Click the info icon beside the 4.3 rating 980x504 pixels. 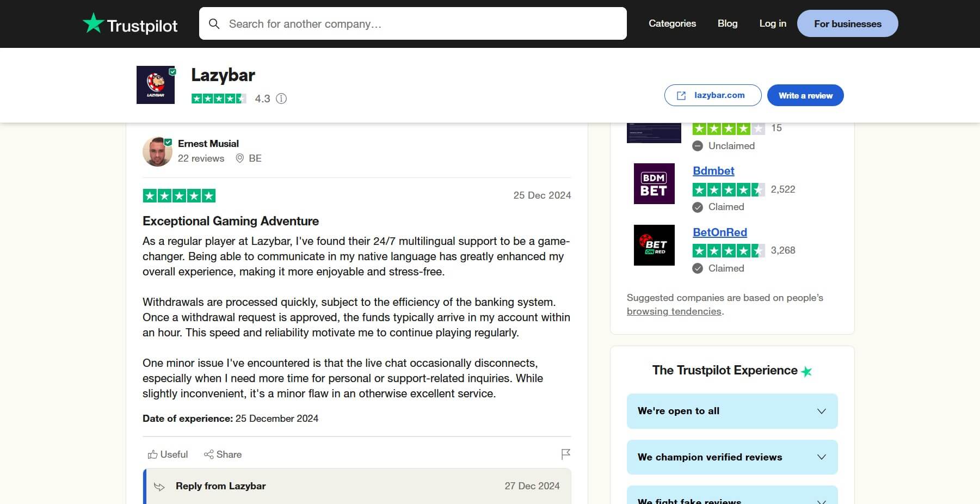point(281,99)
